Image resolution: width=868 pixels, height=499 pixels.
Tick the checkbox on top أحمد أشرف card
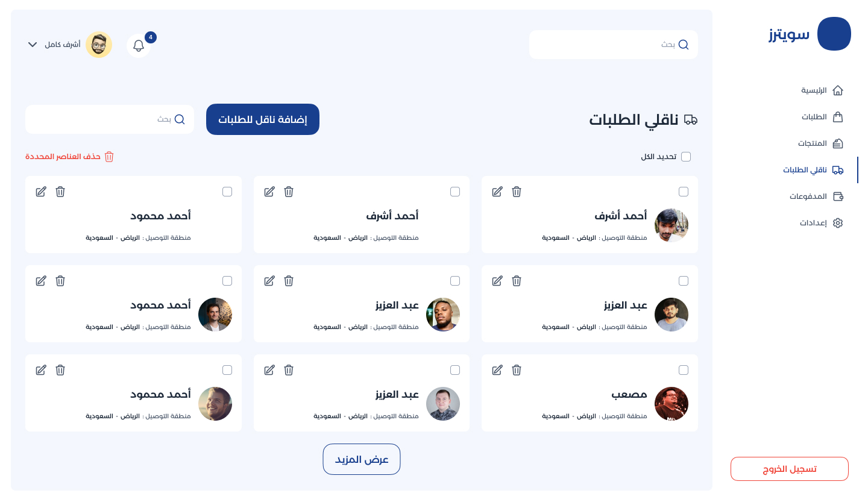(x=684, y=192)
